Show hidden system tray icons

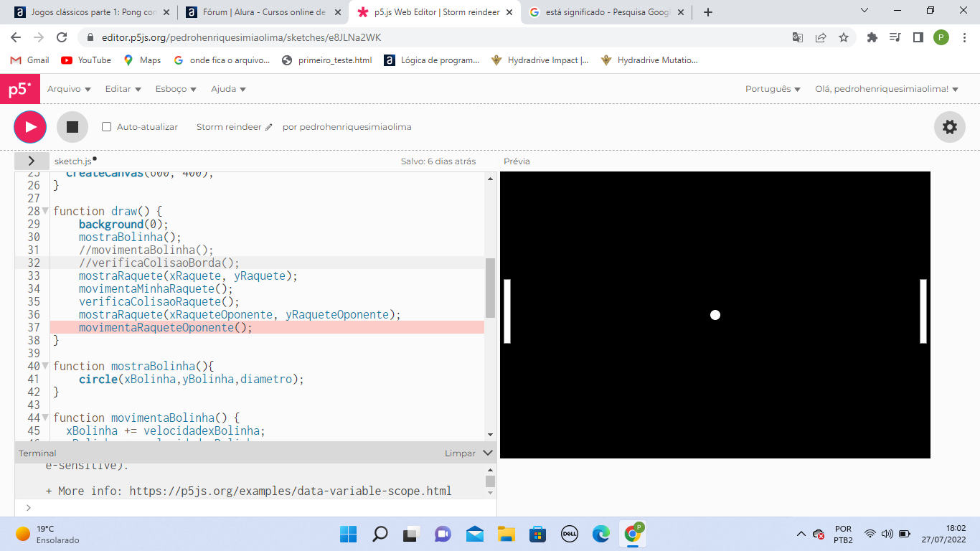(x=801, y=534)
